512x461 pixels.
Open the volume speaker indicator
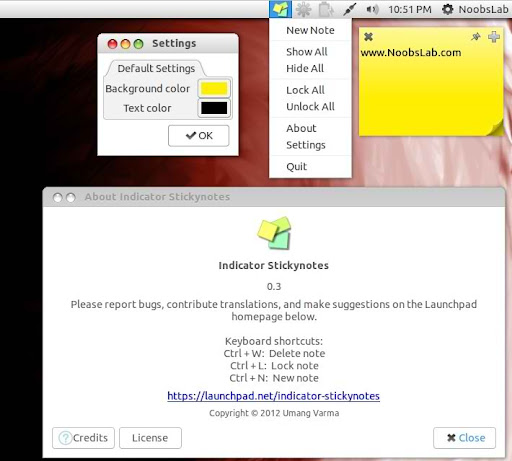point(372,9)
